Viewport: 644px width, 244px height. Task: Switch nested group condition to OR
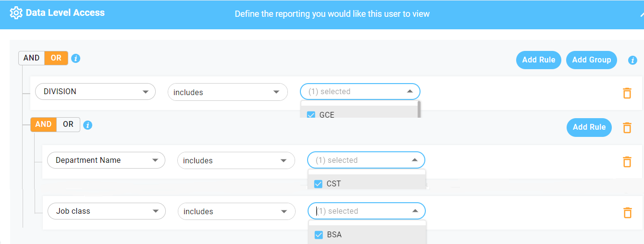(x=68, y=124)
